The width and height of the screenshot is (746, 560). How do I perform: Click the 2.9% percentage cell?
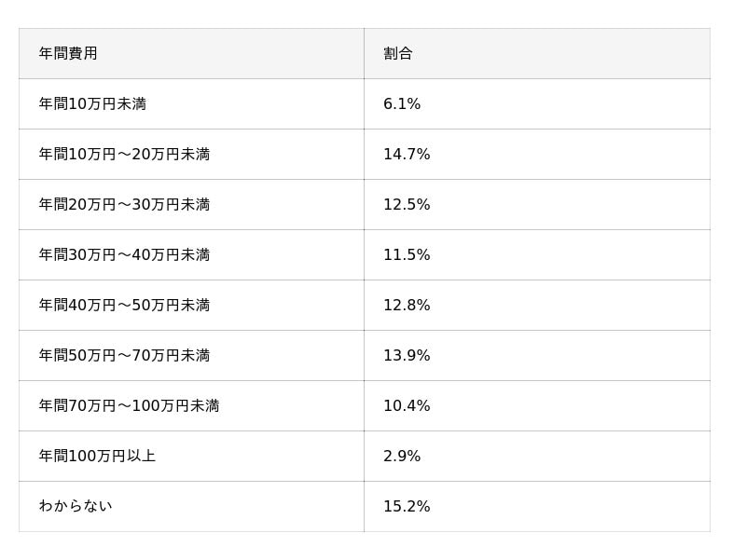402,457
